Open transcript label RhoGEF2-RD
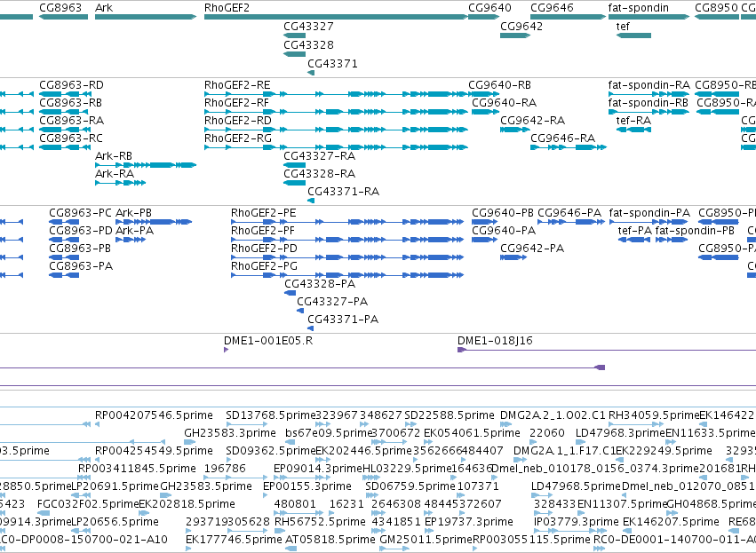Image resolution: width=756 pixels, height=553 pixels. [238, 121]
